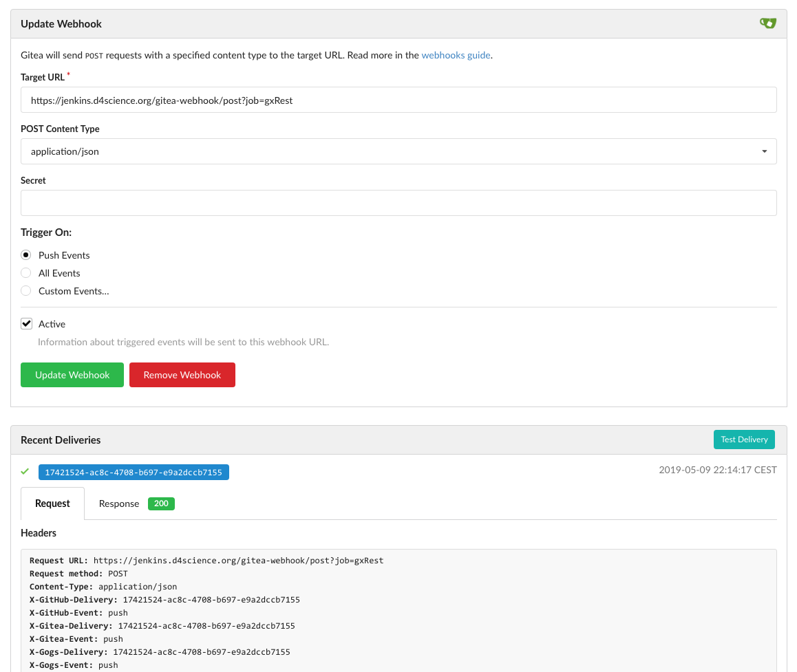The height and width of the screenshot is (672, 797).
Task: Select the Custom Events radio button
Action: 26,290
